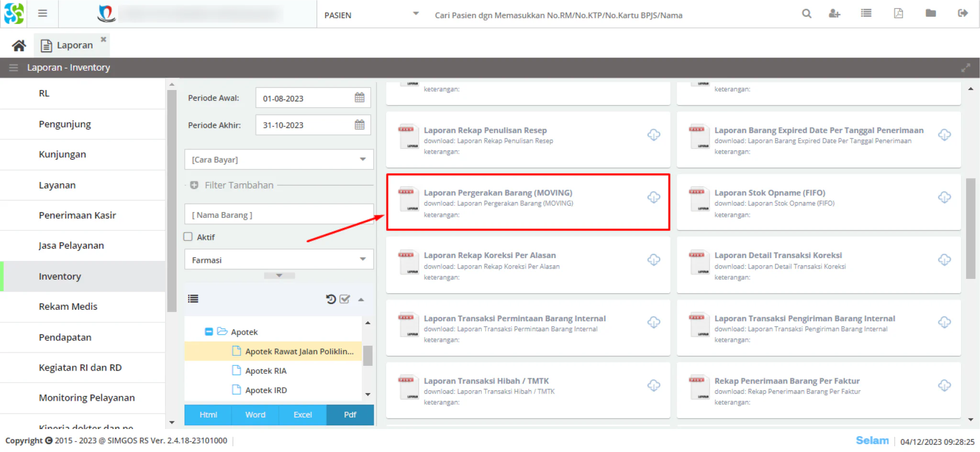The height and width of the screenshot is (452, 980).
Task: Download Laporan Stok Opname (FIFO)
Action: [944, 197]
